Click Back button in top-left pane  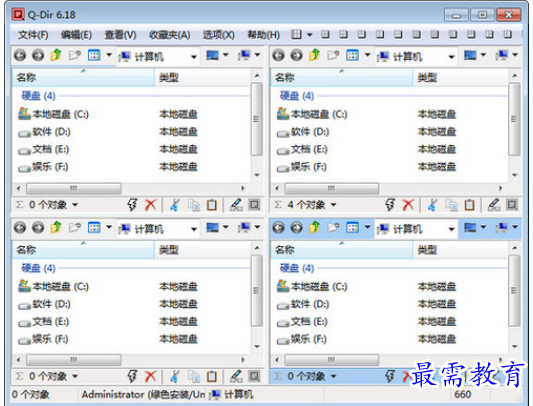click(20, 55)
